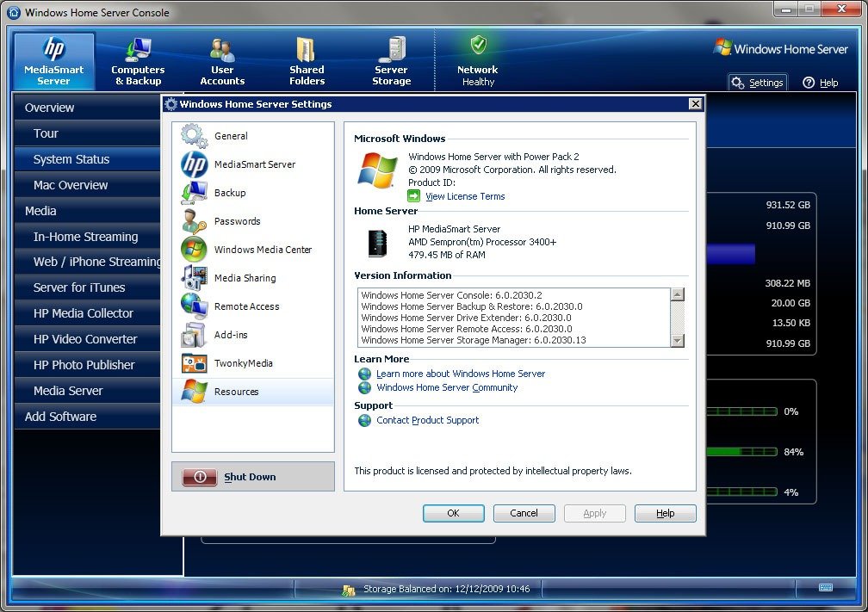Click the Windows Media Center icon
Screen dimensions: 868x612
194,250
